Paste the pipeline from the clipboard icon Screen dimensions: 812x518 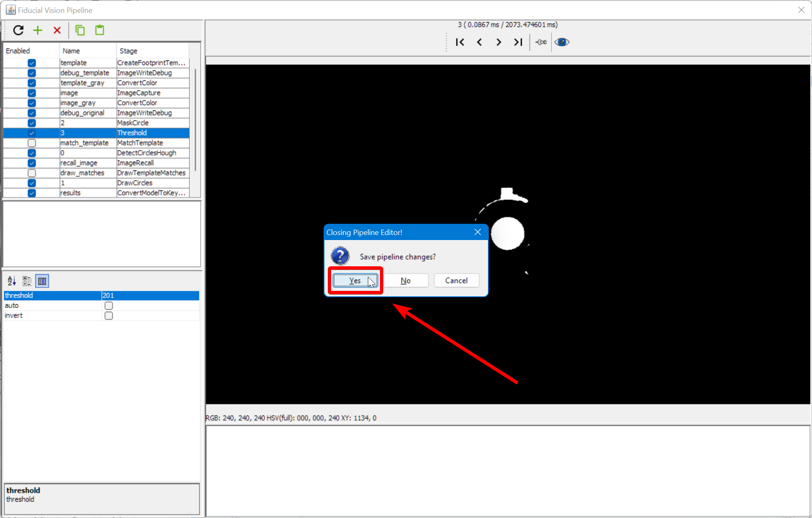click(100, 30)
